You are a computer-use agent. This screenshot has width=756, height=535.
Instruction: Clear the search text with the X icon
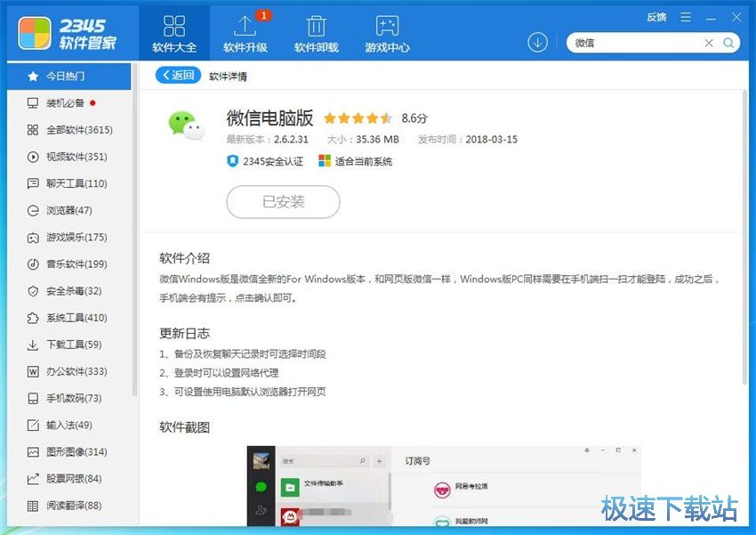click(x=709, y=43)
